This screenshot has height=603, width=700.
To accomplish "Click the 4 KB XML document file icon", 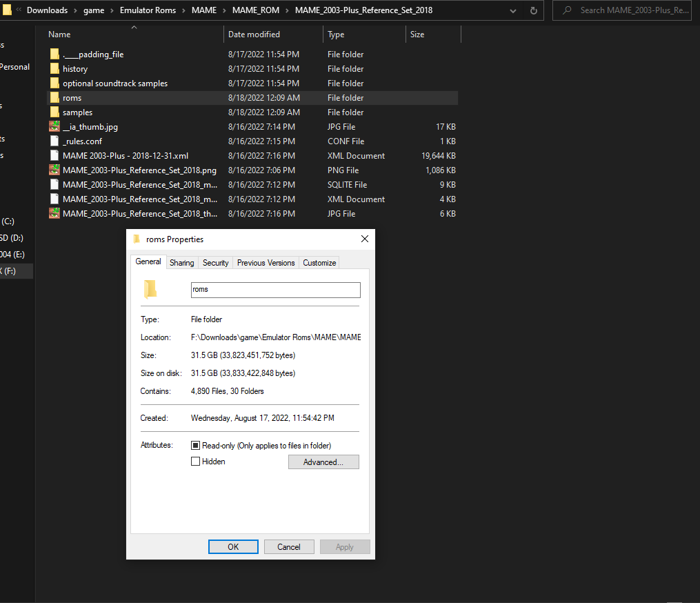I will pyautogui.click(x=54, y=199).
